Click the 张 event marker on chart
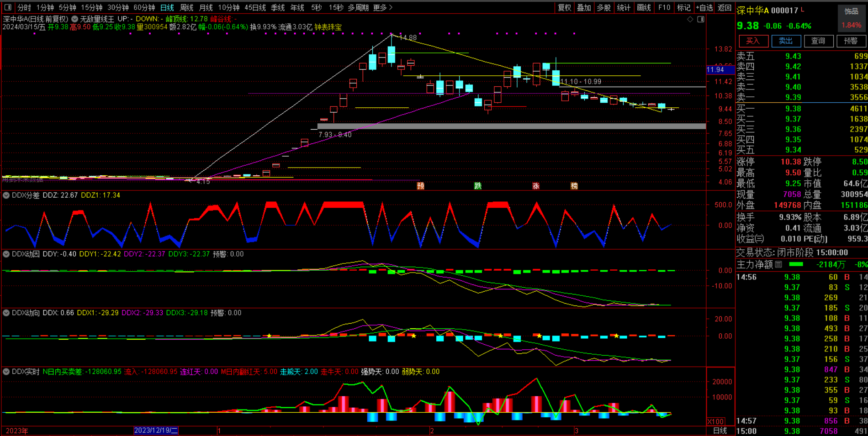Image resolution: width=868 pixels, height=436 pixels. coord(536,186)
